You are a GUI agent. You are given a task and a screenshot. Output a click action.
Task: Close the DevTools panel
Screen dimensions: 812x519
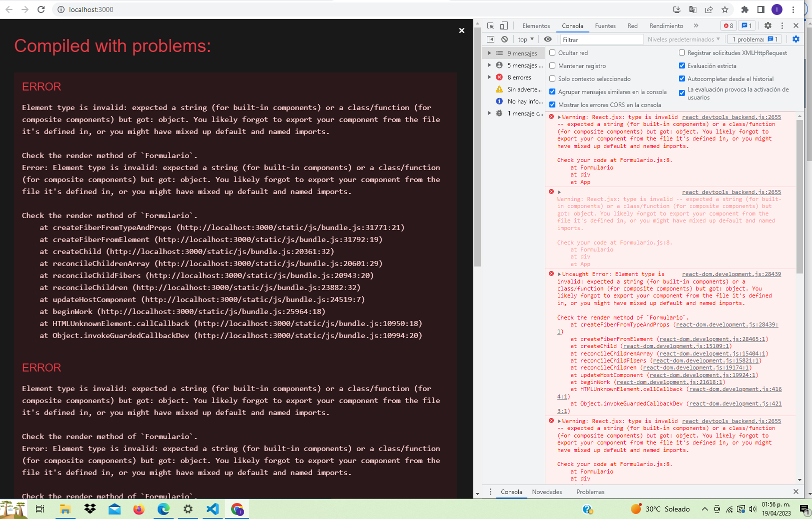click(x=796, y=25)
